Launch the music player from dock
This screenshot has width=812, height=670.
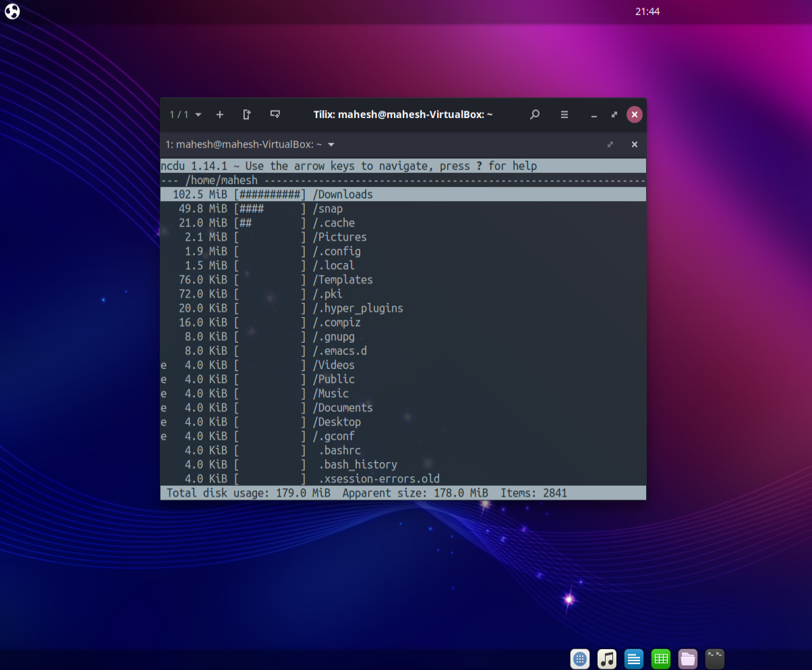pos(607,659)
